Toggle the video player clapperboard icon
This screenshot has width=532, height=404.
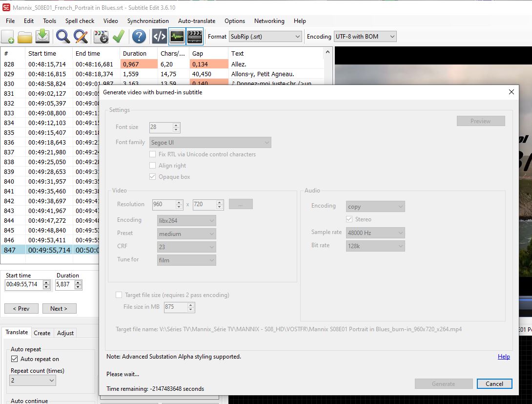pyautogui.click(x=195, y=36)
